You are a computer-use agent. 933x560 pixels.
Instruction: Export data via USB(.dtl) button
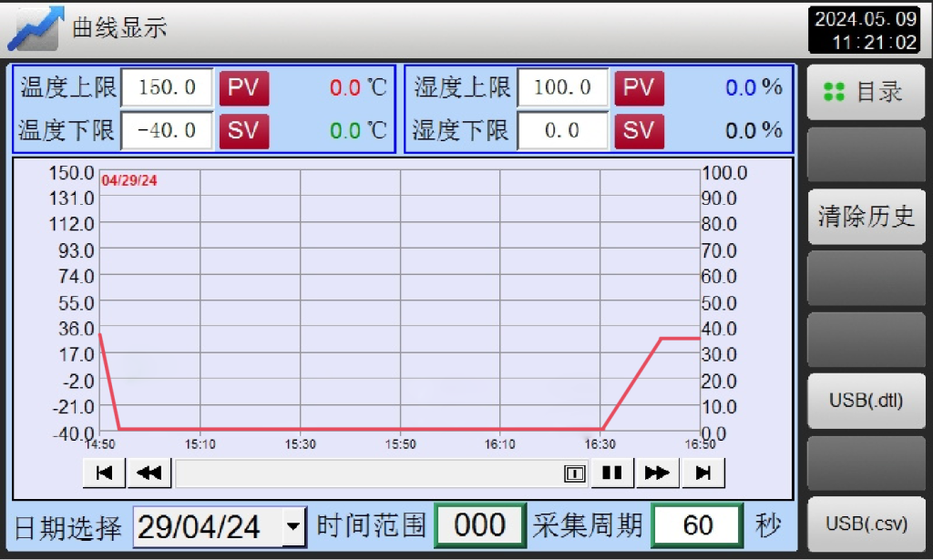866,400
